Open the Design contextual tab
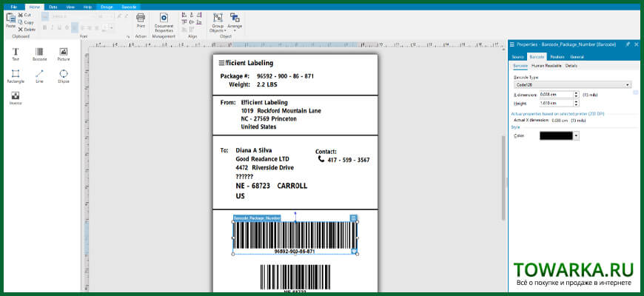The height and width of the screenshot is (296, 644). (x=107, y=7)
